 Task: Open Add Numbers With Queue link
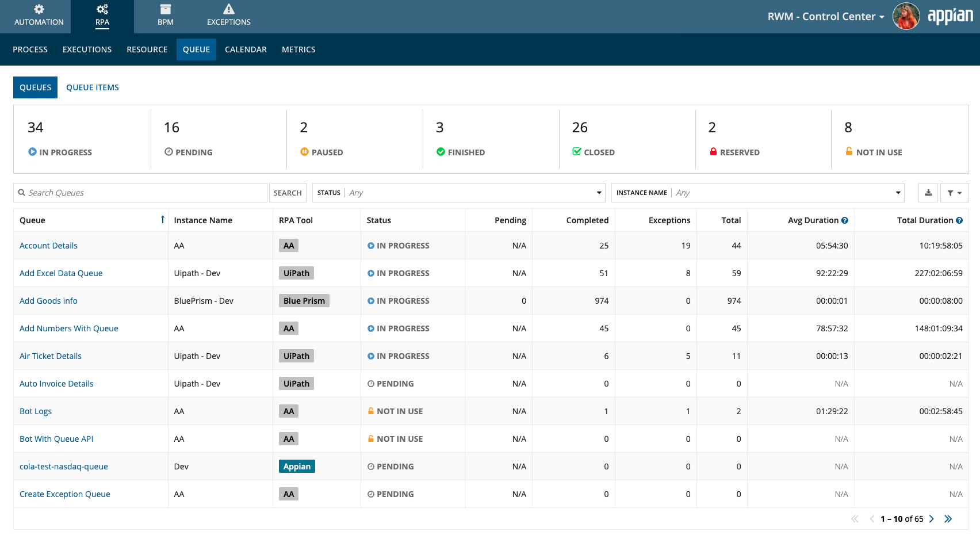point(69,328)
